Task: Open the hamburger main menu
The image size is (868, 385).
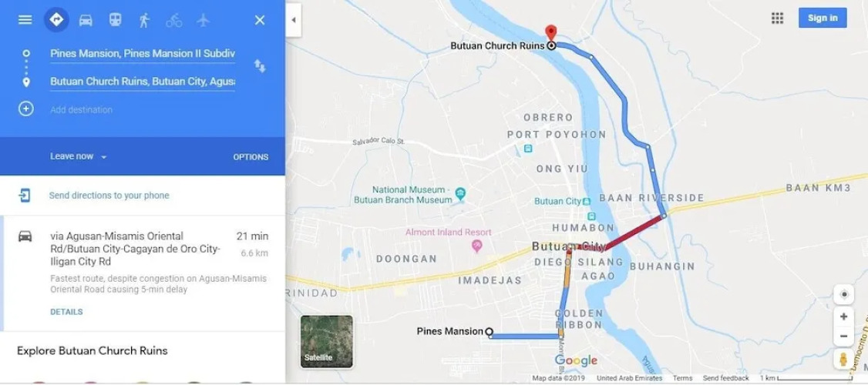Action: pos(25,20)
